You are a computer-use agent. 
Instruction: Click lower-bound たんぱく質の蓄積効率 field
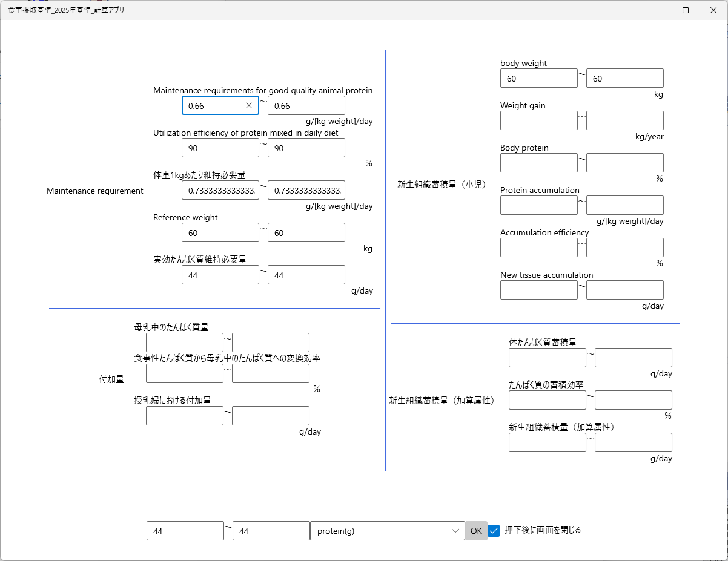(x=548, y=400)
